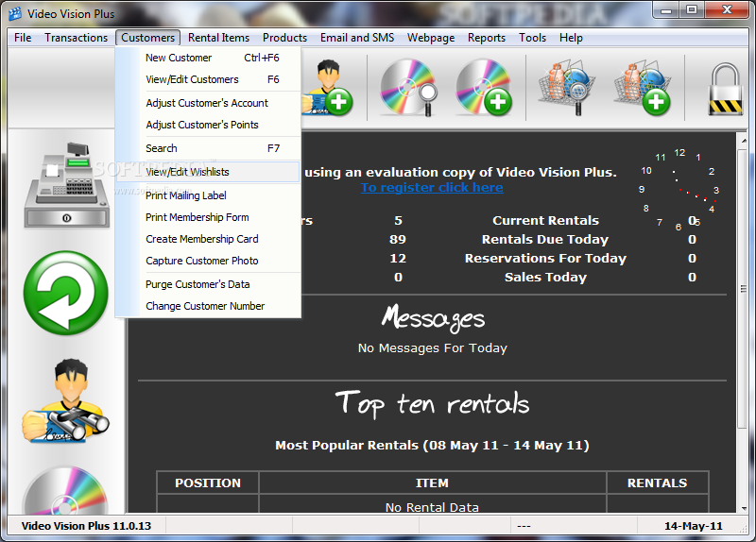Choose Print Mailing Label
The image size is (756, 542).
208,195
